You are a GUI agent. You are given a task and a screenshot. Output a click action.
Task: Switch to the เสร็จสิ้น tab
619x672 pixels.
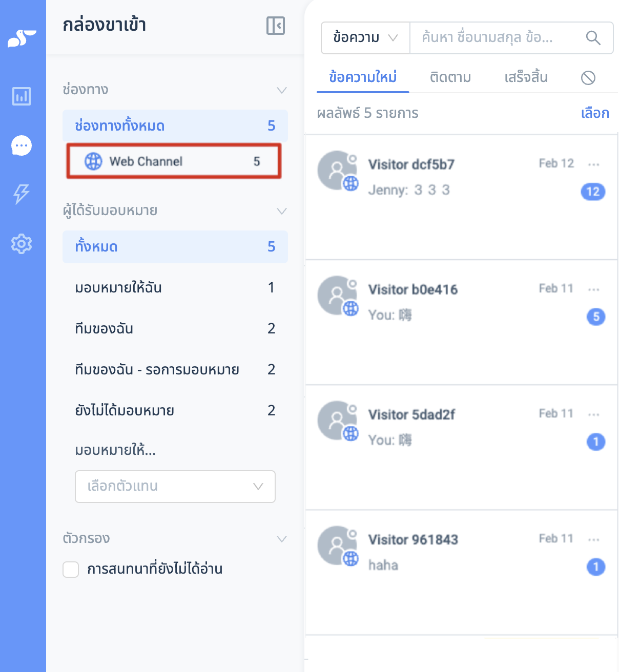[526, 77]
